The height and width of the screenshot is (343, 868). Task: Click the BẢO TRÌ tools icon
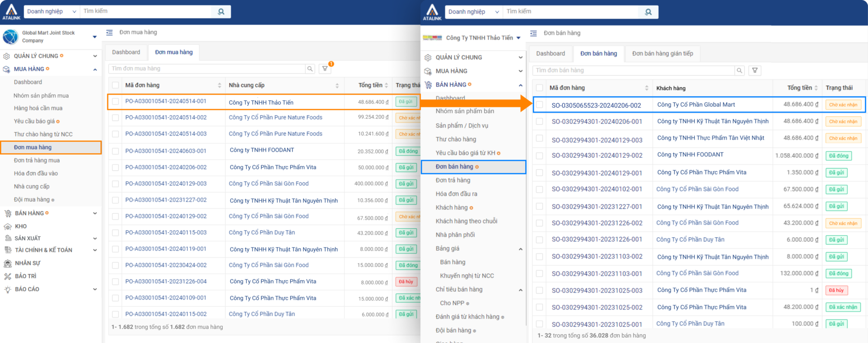coord(8,276)
